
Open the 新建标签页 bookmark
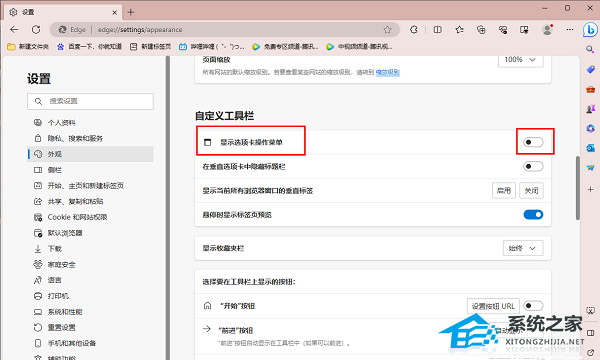pyautogui.click(x=150, y=47)
